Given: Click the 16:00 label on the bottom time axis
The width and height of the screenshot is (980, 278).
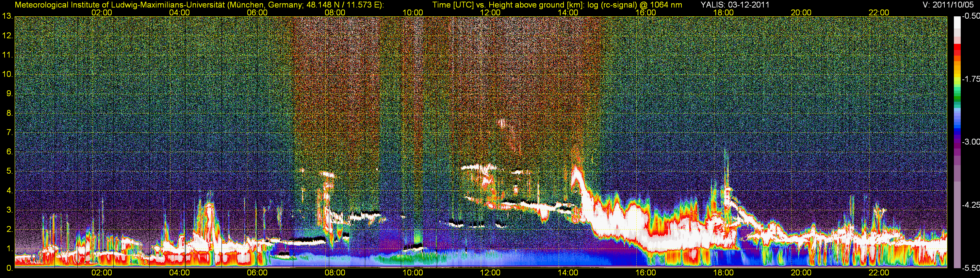Looking at the screenshot, I should 646,273.
